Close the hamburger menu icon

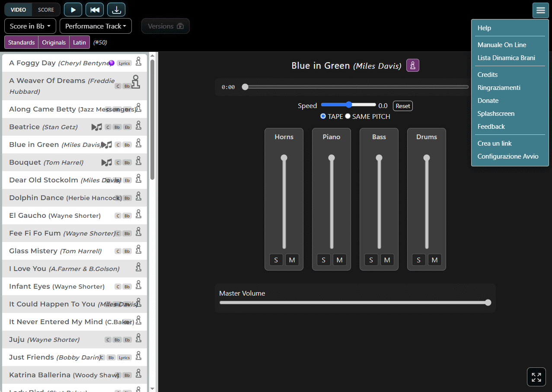pos(541,10)
